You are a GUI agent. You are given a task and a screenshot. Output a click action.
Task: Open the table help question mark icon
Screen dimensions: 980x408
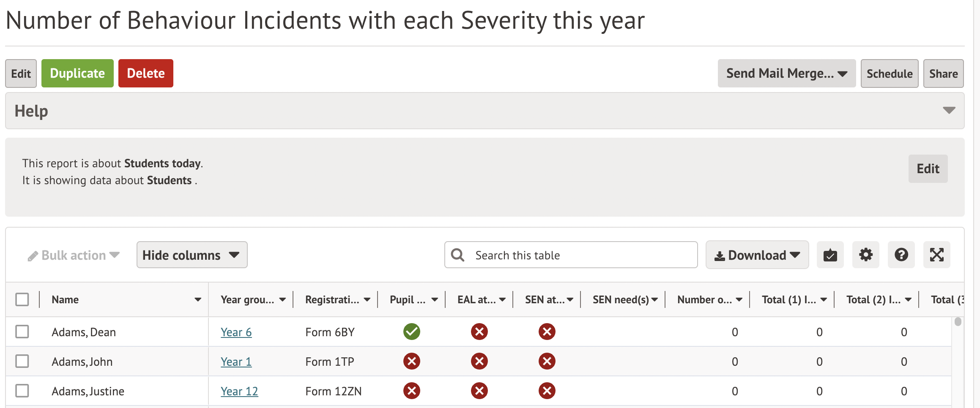click(x=901, y=255)
